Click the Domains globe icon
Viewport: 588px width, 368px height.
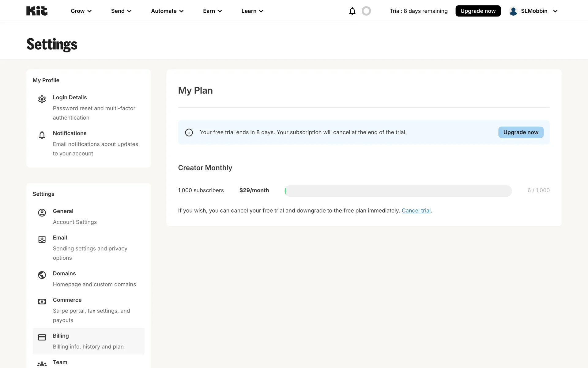42,275
